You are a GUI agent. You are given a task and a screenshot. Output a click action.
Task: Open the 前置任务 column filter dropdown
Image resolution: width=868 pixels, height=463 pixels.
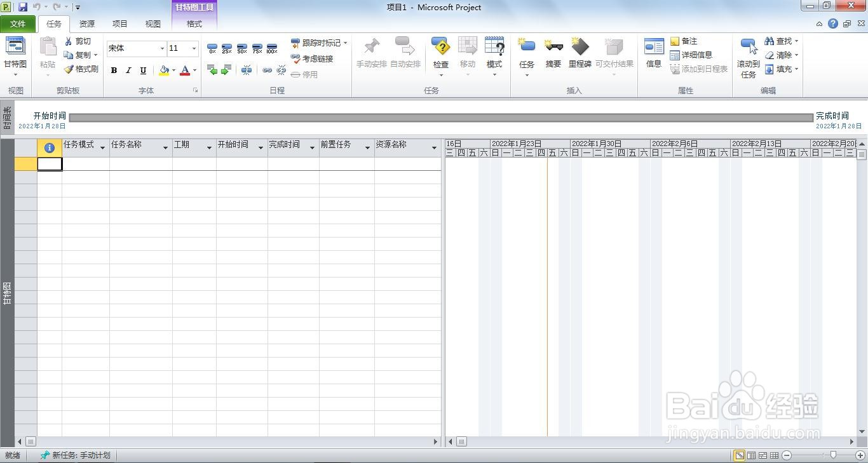tap(367, 147)
